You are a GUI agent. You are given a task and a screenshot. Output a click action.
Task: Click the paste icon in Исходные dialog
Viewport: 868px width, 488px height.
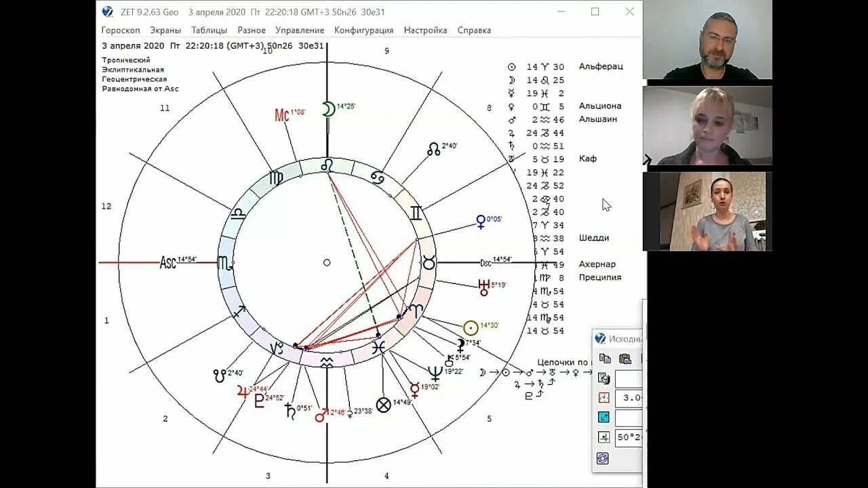pyautogui.click(x=625, y=359)
